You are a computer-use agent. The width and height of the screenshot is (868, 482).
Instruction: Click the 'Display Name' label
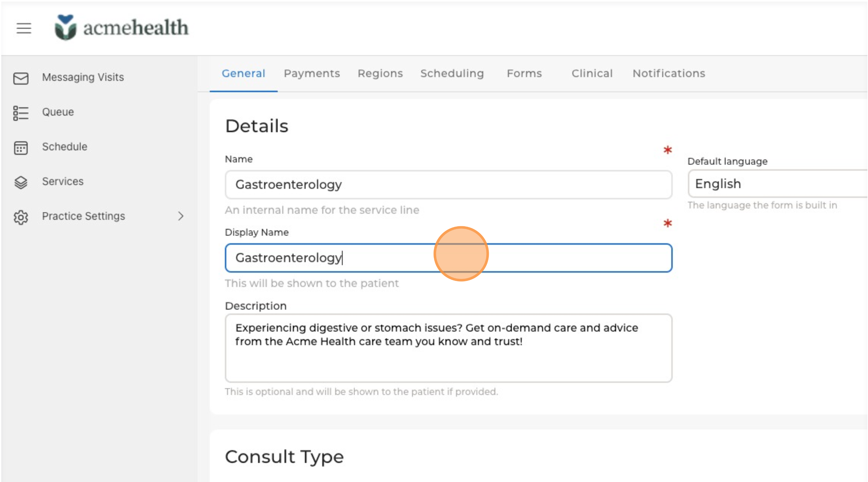[x=257, y=233]
